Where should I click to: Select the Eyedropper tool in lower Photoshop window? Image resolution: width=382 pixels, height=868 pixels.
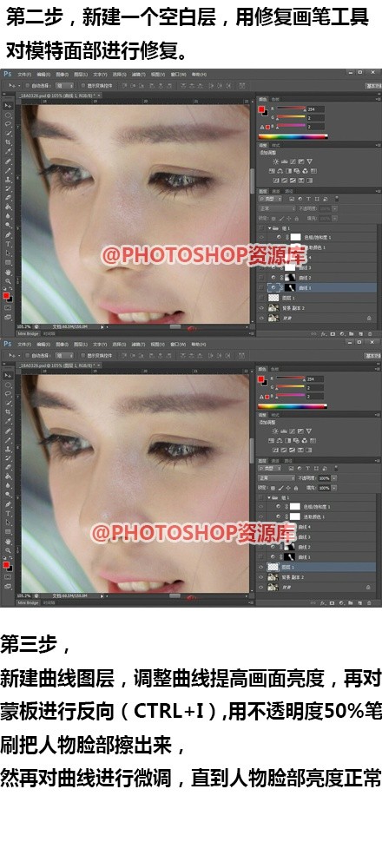point(8,421)
